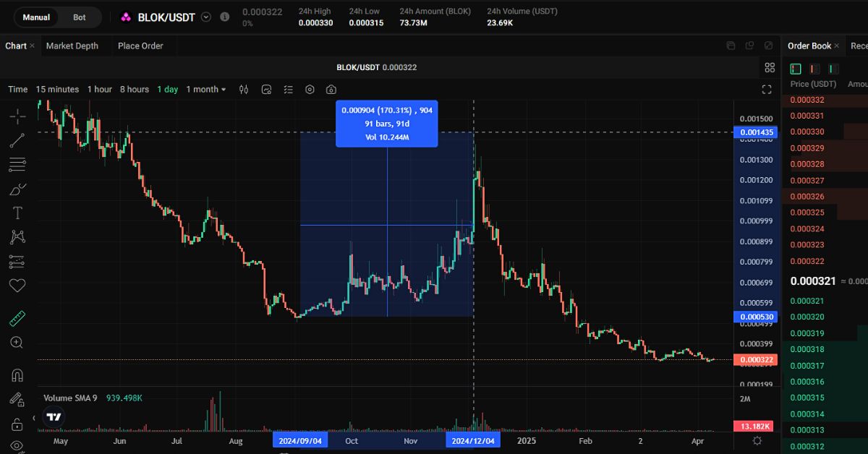Click the 0.001435 price label
This screenshot has height=454, width=868.
(754, 132)
